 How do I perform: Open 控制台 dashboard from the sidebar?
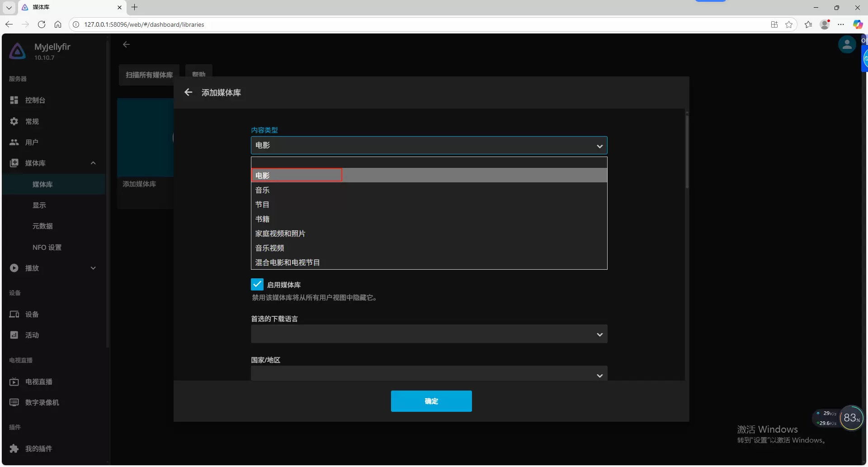click(35, 100)
